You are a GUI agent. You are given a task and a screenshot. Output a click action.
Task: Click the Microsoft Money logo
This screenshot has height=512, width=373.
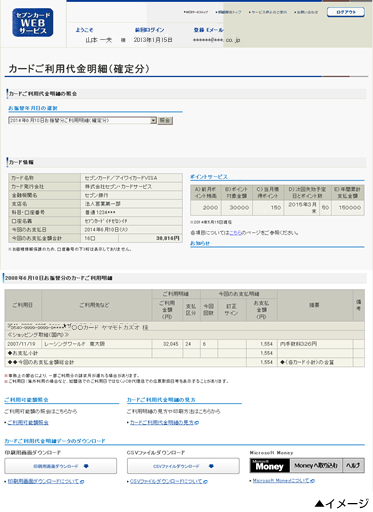[270, 466]
